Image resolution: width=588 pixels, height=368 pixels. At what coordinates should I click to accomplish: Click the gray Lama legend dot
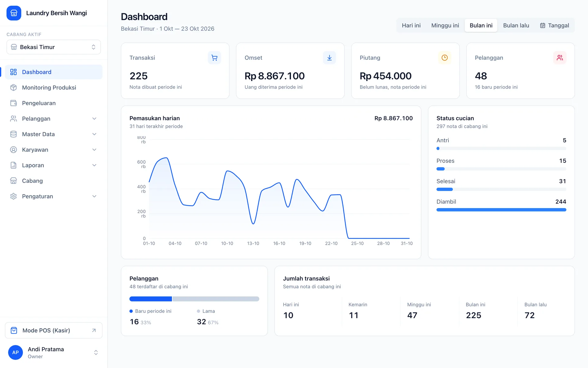tap(198, 311)
